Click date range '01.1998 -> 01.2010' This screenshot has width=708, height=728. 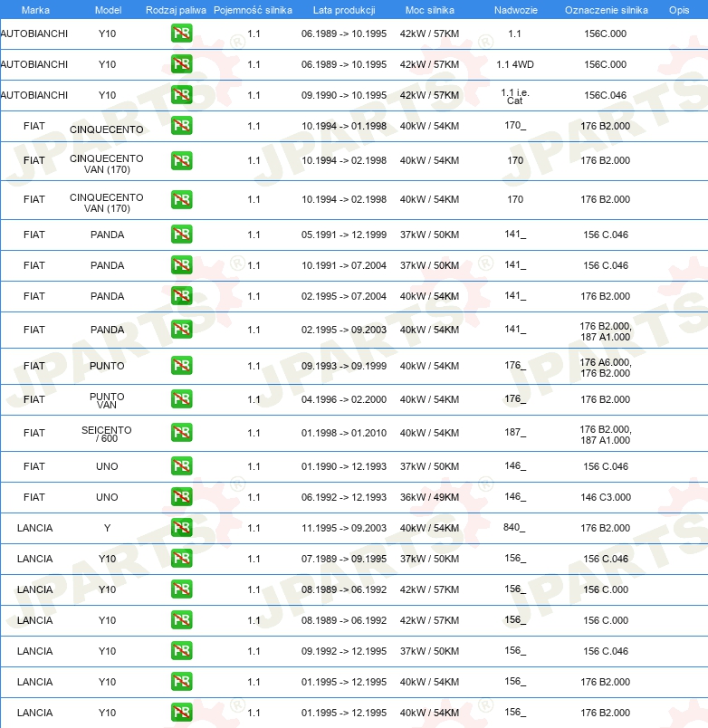pyautogui.click(x=343, y=433)
